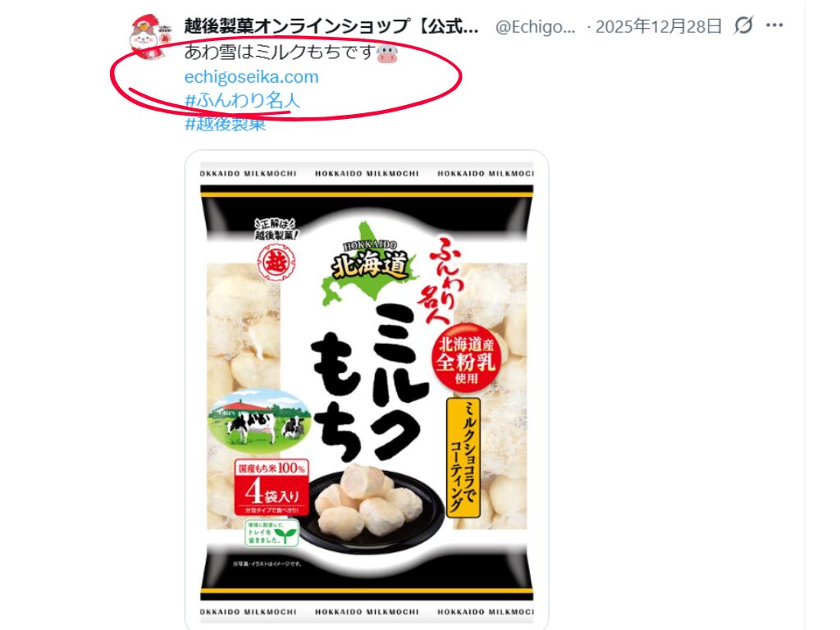Viewport: 840px width, 630px height.
Task: Click the green eco tray leaf mark
Action: pyautogui.click(x=272, y=532)
